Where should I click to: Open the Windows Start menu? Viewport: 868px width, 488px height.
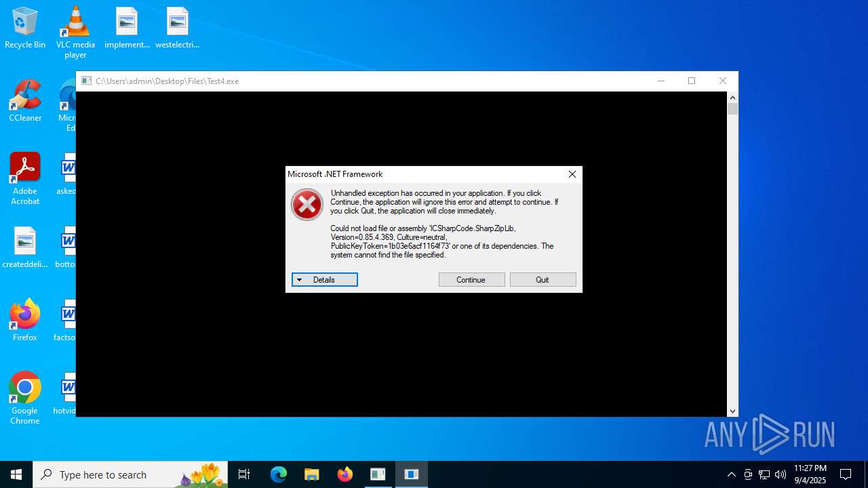pyautogui.click(x=16, y=474)
